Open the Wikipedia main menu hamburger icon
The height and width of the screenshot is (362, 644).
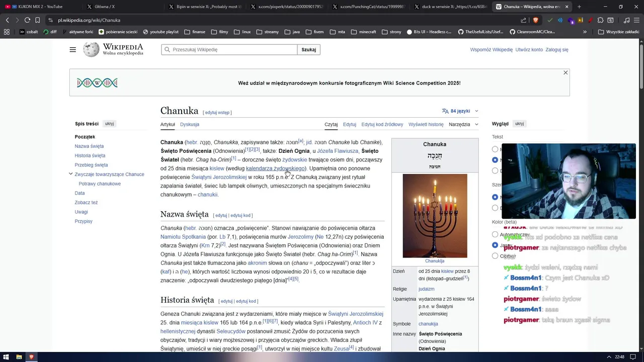coord(73,50)
